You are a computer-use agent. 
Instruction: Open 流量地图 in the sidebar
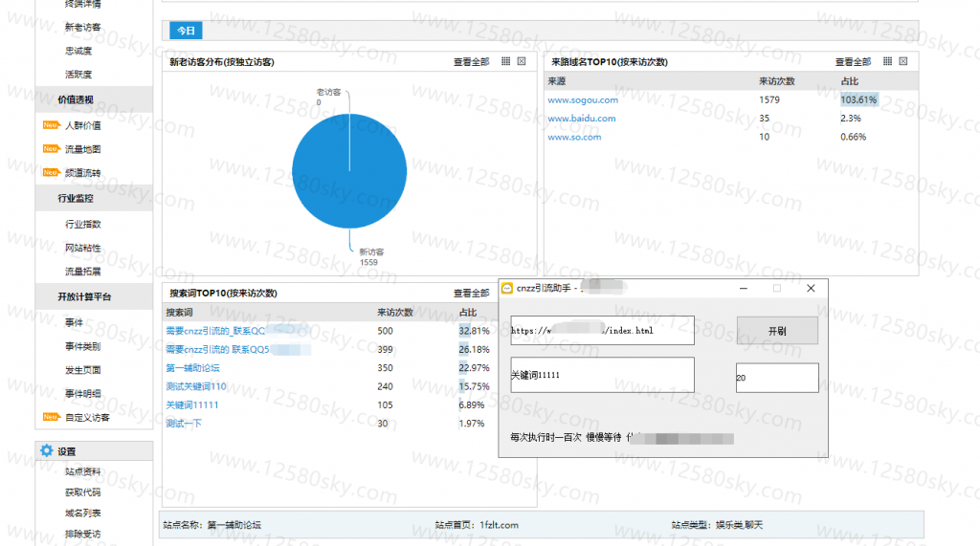[x=82, y=148]
